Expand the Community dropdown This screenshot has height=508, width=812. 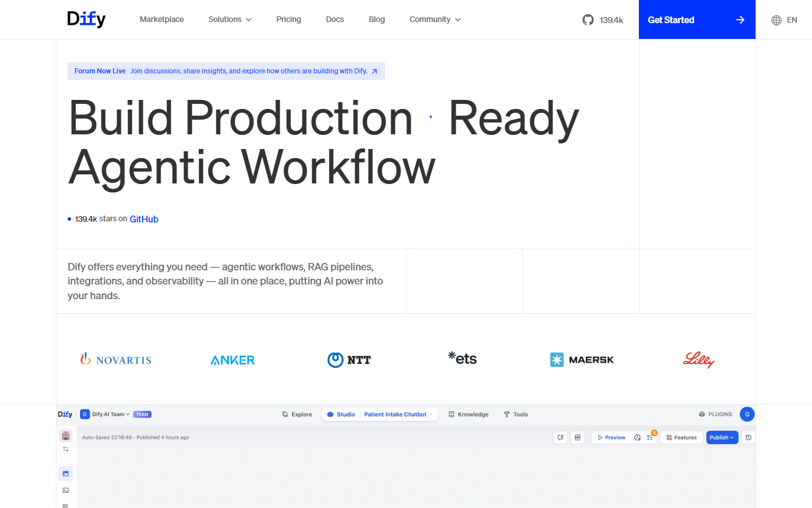click(x=435, y=19)
